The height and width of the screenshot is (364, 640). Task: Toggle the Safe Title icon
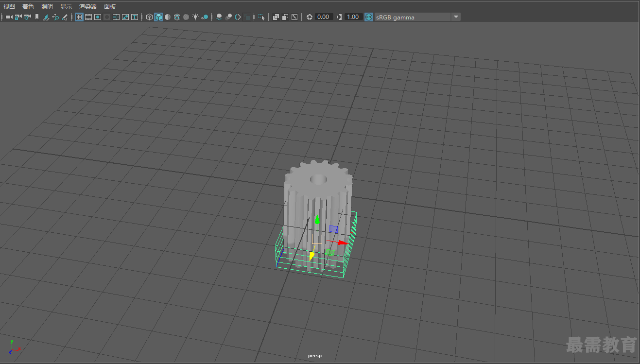coord(134,17)
